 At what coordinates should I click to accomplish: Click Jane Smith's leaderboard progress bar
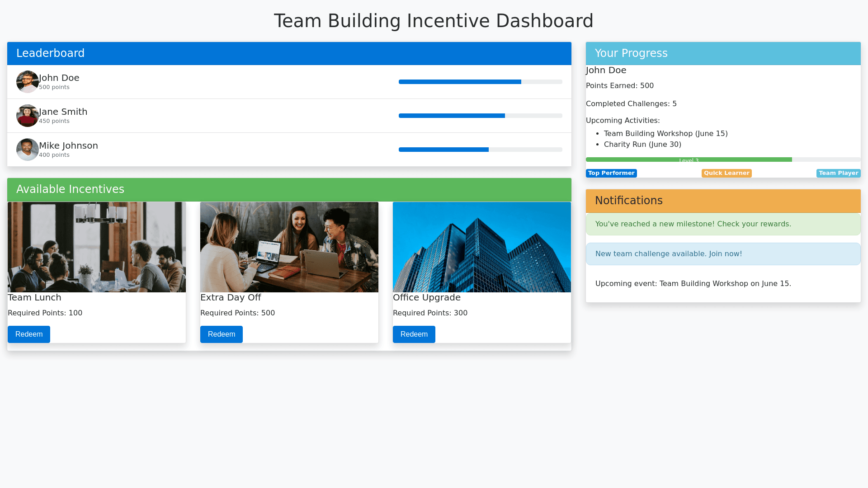click(480, 116)
